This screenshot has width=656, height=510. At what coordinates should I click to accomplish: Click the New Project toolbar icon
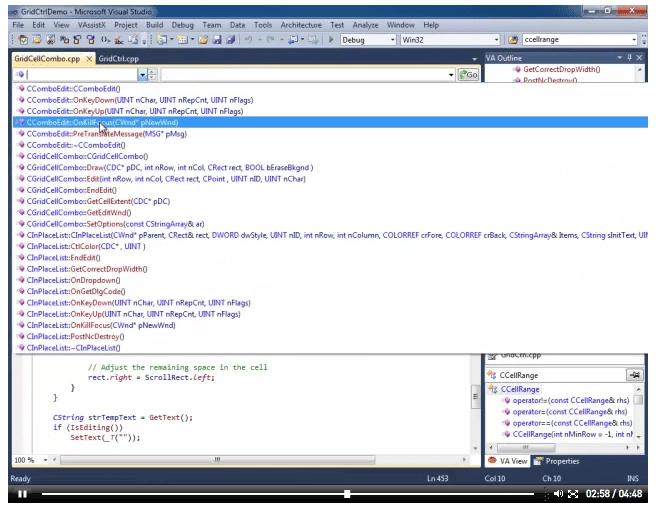click(x=162, y=40)
